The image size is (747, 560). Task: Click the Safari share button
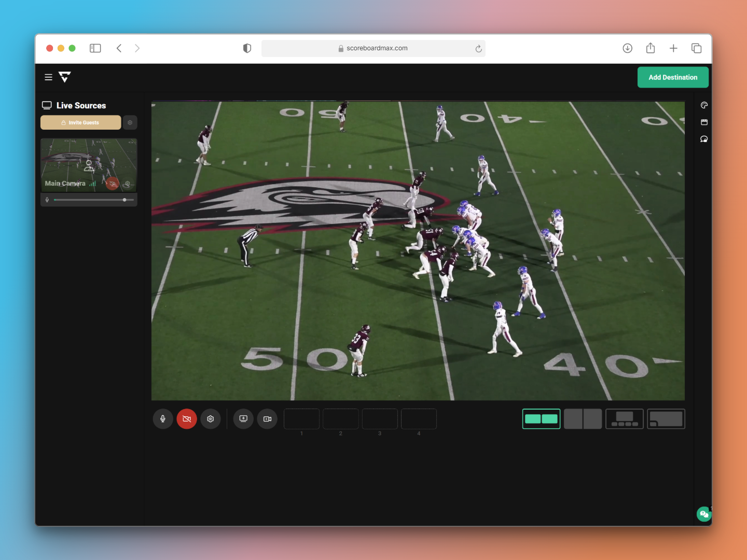(x=651, y=48)
